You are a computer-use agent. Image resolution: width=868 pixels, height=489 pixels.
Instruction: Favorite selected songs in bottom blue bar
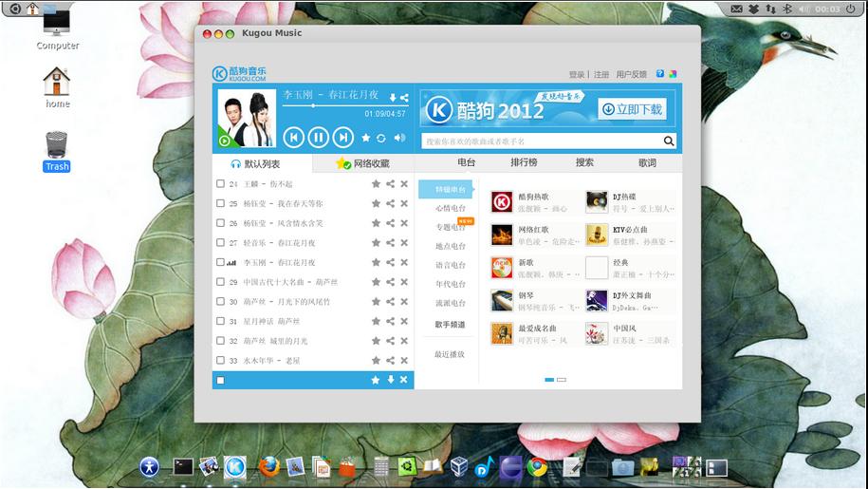click(x=376, y=380)
